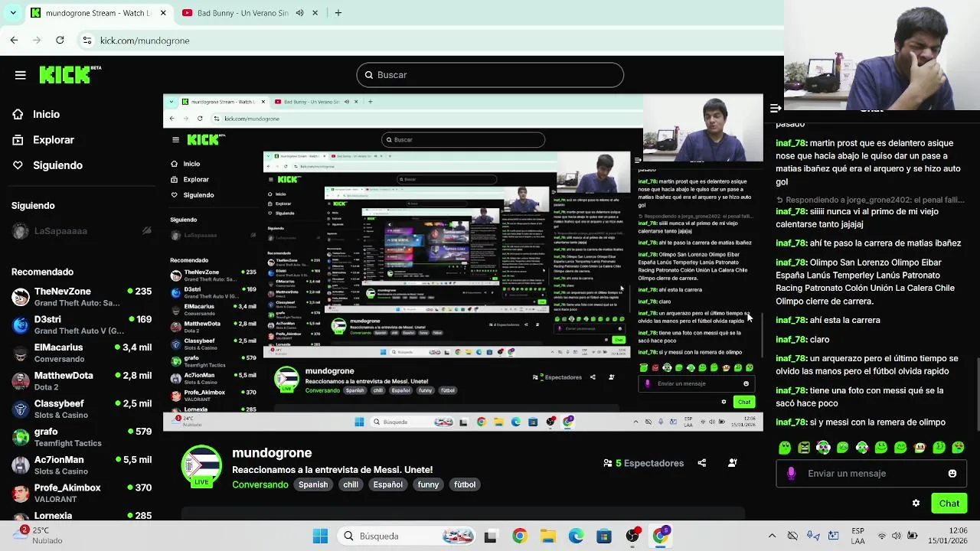The width and height of the screenshot is (980, 551).
Task: Collapse the chat panel with its arrow
Action: point(776,109)
